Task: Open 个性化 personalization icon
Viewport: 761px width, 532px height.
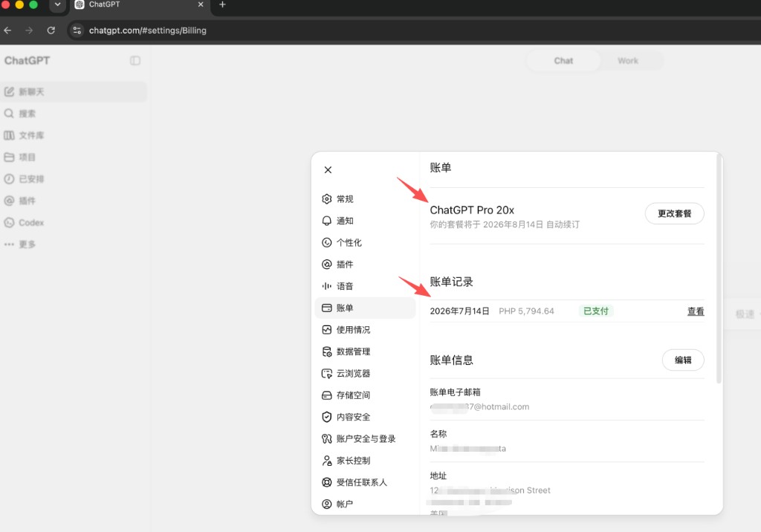Action: point(327,243)
